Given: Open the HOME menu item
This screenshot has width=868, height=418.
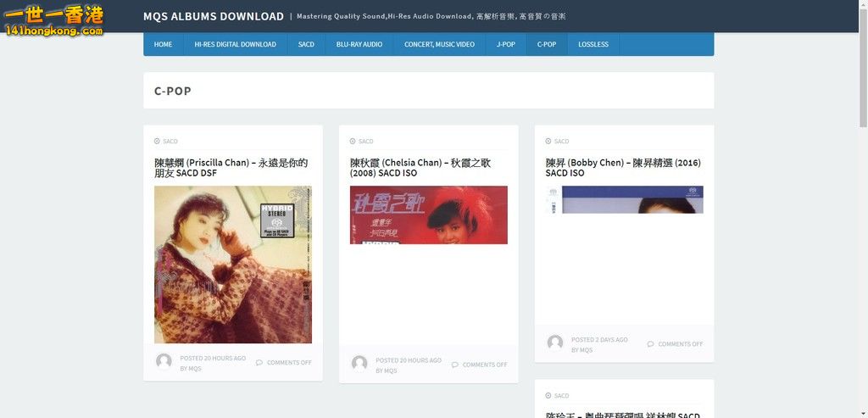Looking at the screenshot, I should pyautogui.click(x=164, y=44).
